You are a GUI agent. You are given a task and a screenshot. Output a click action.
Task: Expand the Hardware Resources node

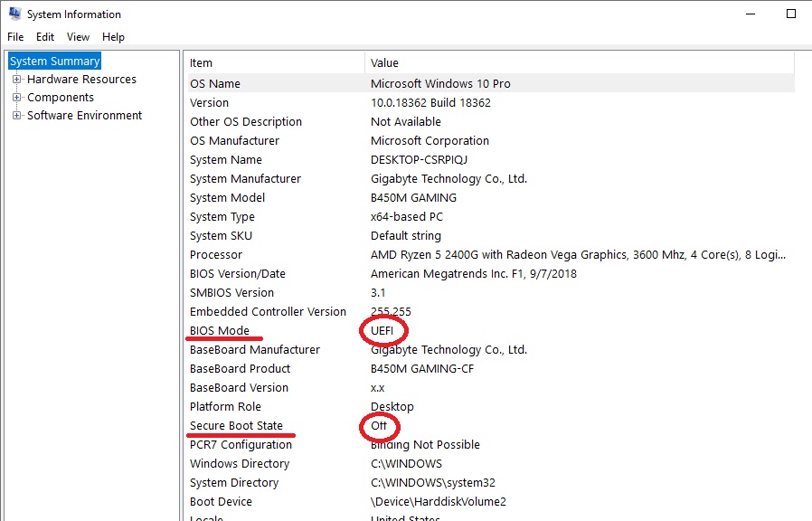pyautogui.click(x=18, y=79)
